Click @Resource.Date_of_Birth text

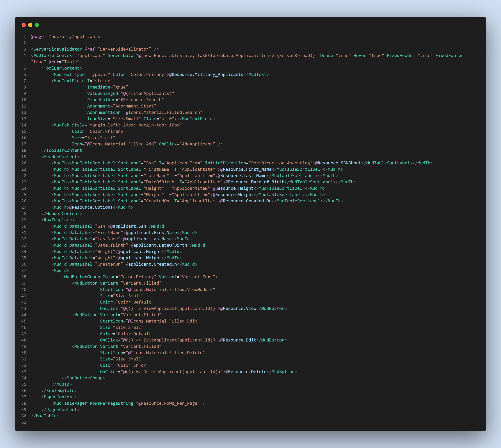coord(255,182)
